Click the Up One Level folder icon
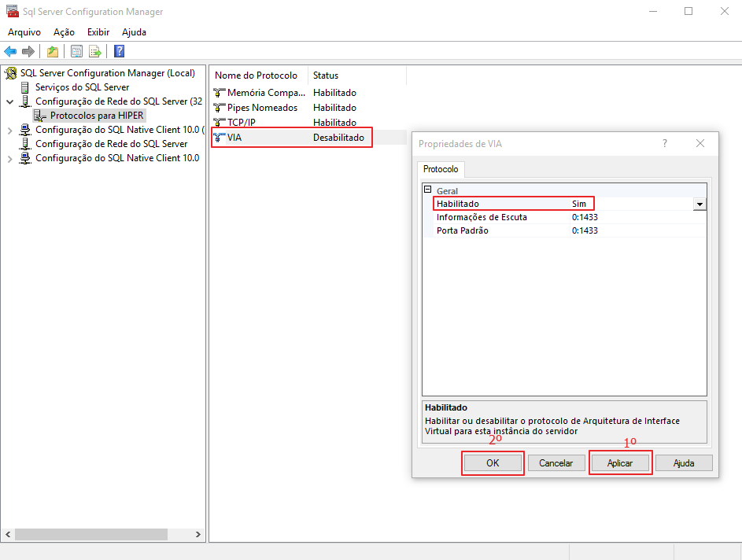This screenshot has height=560, width=742. coord(52,52)
